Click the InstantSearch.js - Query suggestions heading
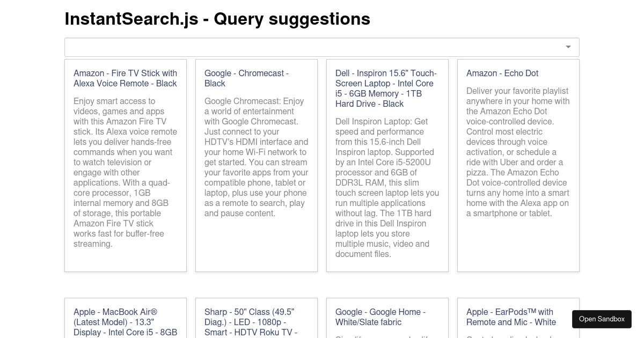Image resolution: width=644 pixels, height=338 pixels. click(217, 19)
